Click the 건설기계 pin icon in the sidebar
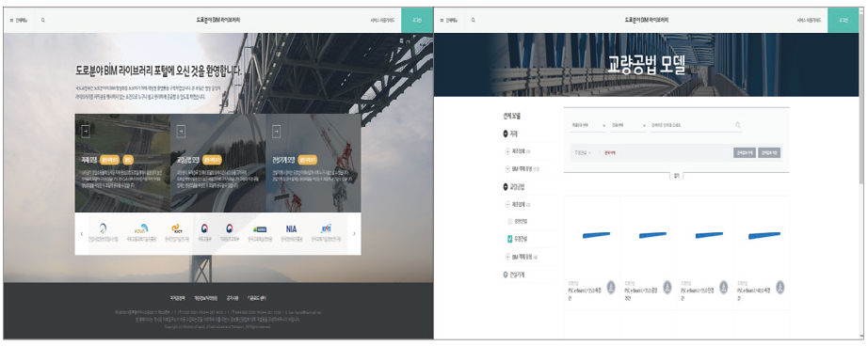868x346 pixels. [506, 275]
